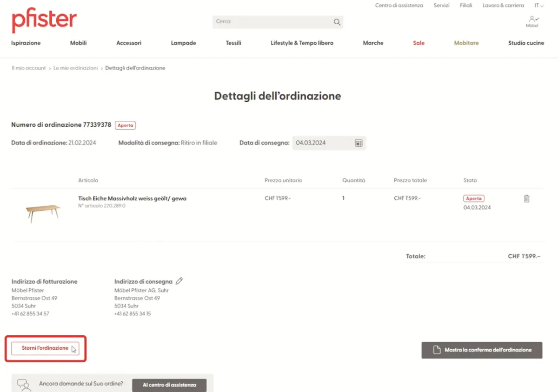
Task: Expand the IT language dropdown
Action: [539, 6]
